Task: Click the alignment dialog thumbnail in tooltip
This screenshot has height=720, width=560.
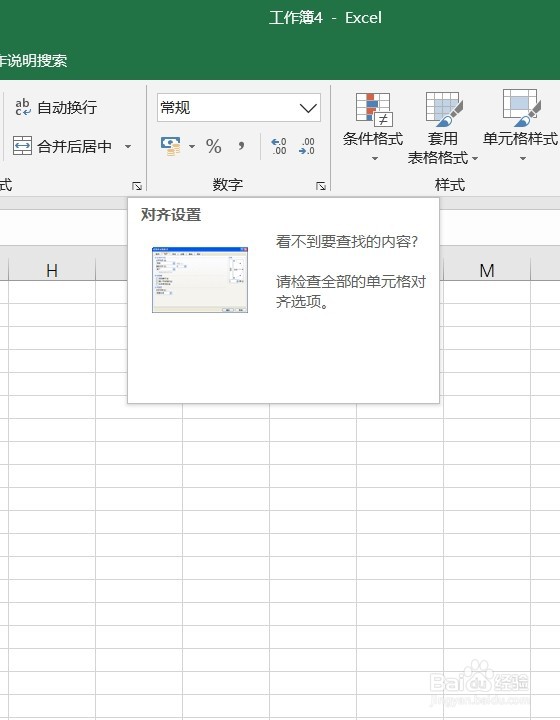Action: coord(200,280)
